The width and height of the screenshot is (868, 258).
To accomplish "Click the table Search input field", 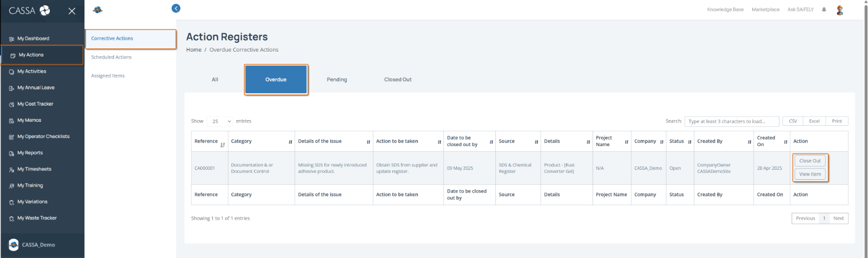I will pyautogui.click(x=732, y=121).
